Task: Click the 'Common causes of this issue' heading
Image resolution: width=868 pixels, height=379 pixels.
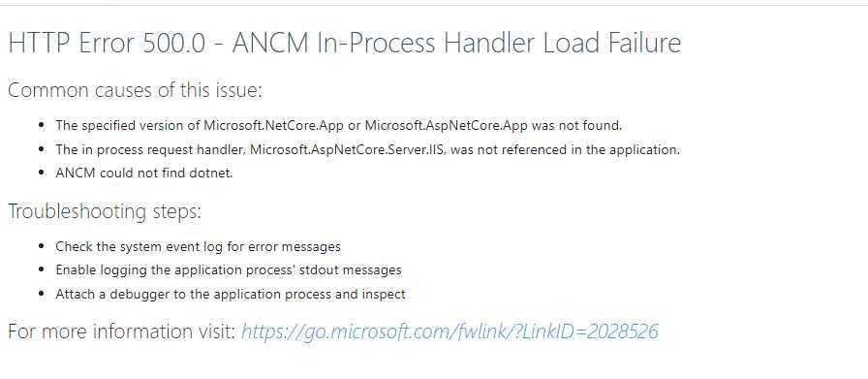Action: point(135,90)
